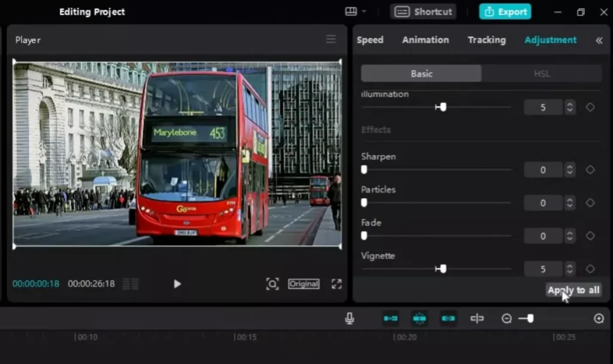Viewport: 613px width, 364px height.
Task: Open the Tracking tab
Action: tap(486, 40)
